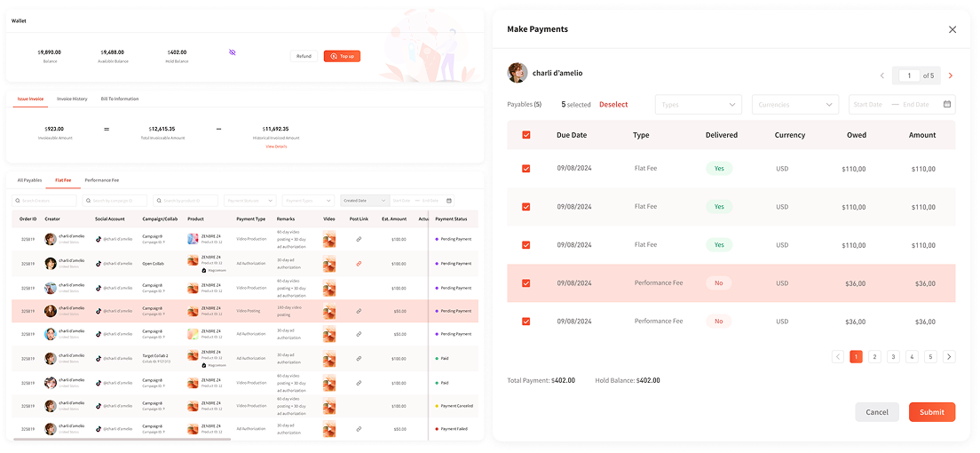Open calendar icon in Make Payments date range

click(x=947, y=104)
